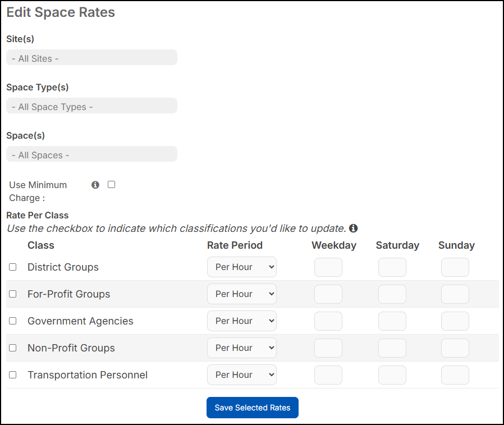Check the Government Agencies class checkbox

coord(12,321)
